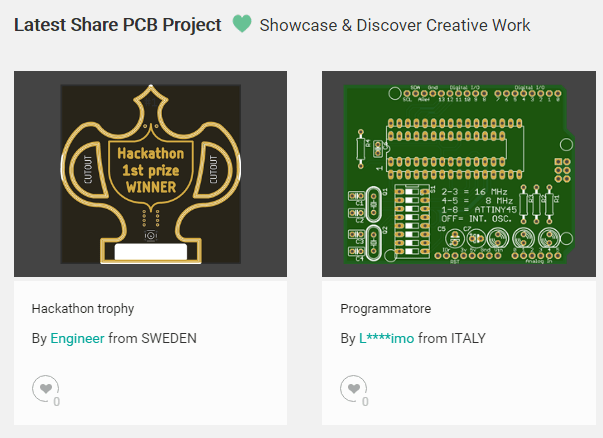Click the like count under Programmatore
This screenshot has height=438, width=603.
pyautogui.click(x=365, y=401)
